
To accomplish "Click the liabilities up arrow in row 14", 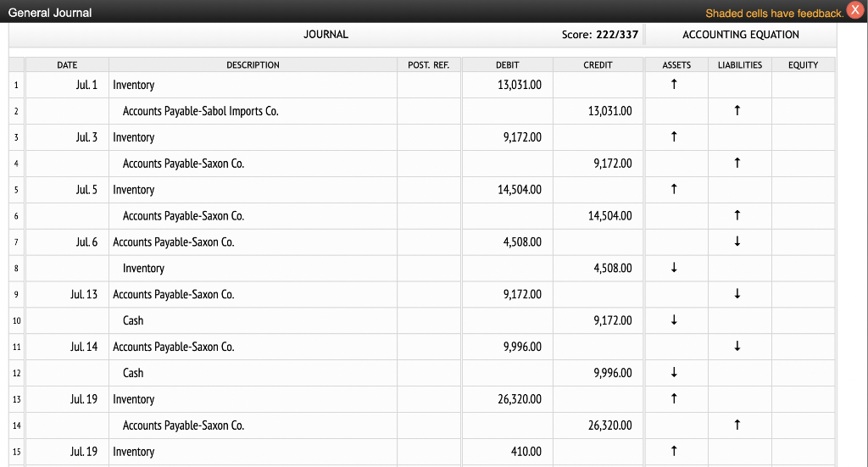I will coord(737,425).
